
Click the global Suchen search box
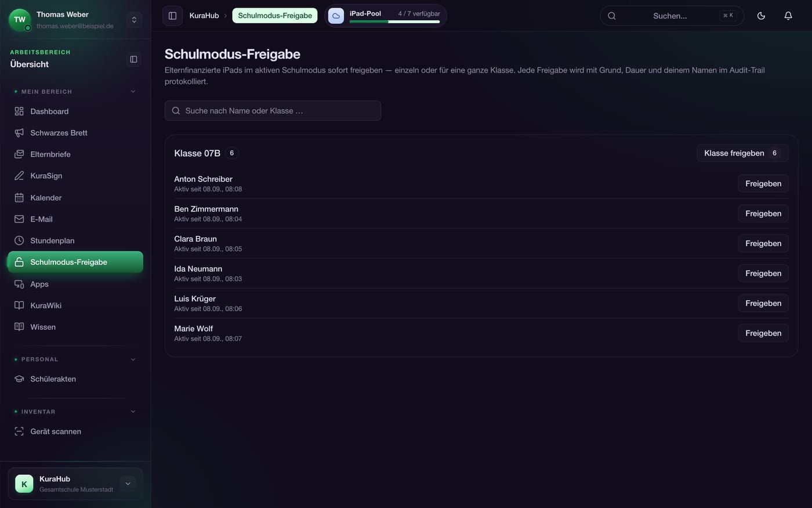click(x=672, y=16)
